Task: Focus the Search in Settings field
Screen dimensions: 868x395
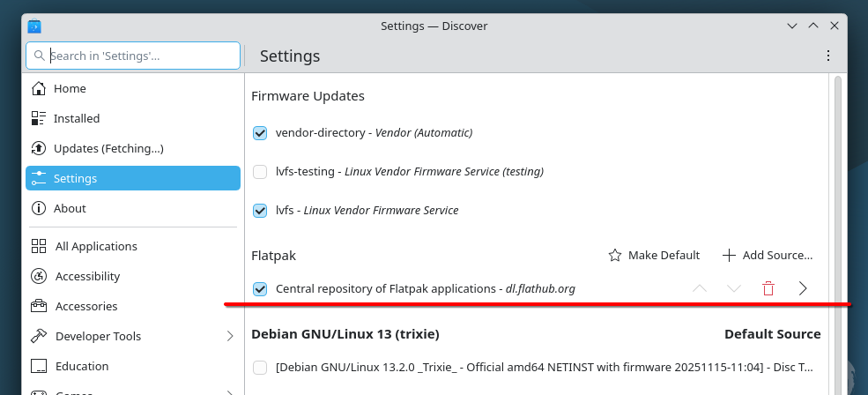Action: 141,56
